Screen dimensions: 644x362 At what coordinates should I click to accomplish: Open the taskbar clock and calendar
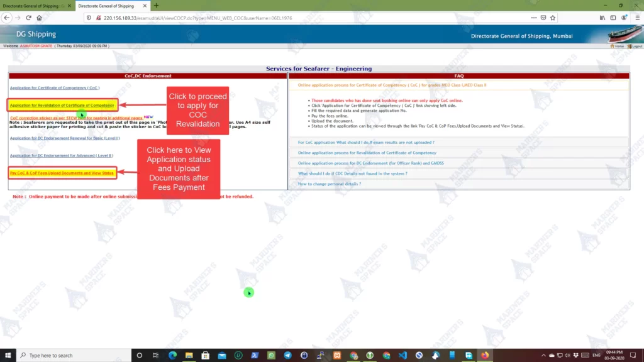(614, 355)
